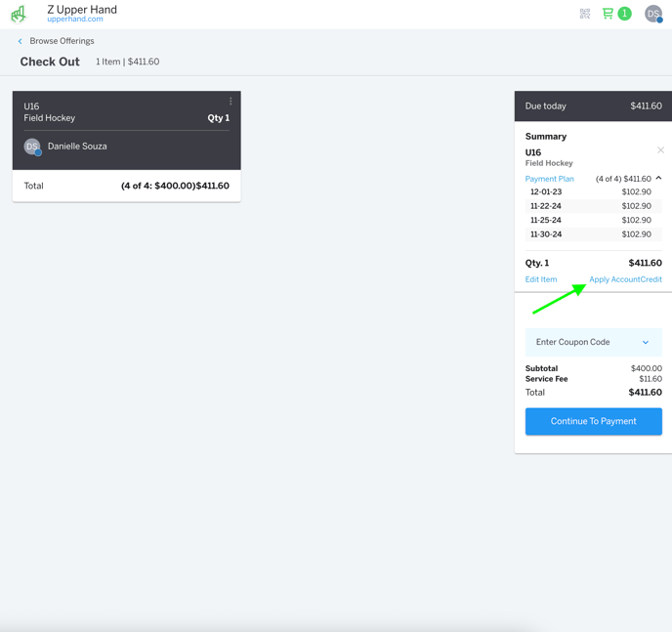Remove U16 item with the X icon
The height and width of the screenshot is (632, 672).
point(660,150)
